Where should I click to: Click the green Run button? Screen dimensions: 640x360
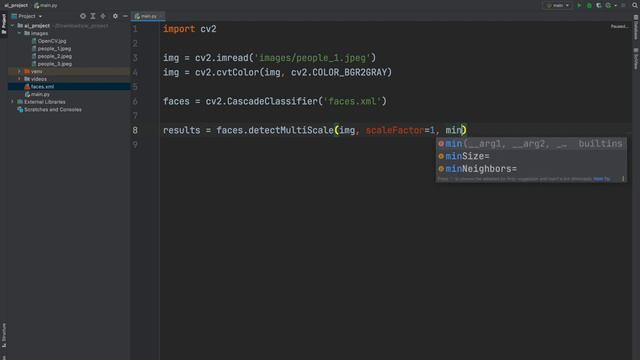[579, 5]
